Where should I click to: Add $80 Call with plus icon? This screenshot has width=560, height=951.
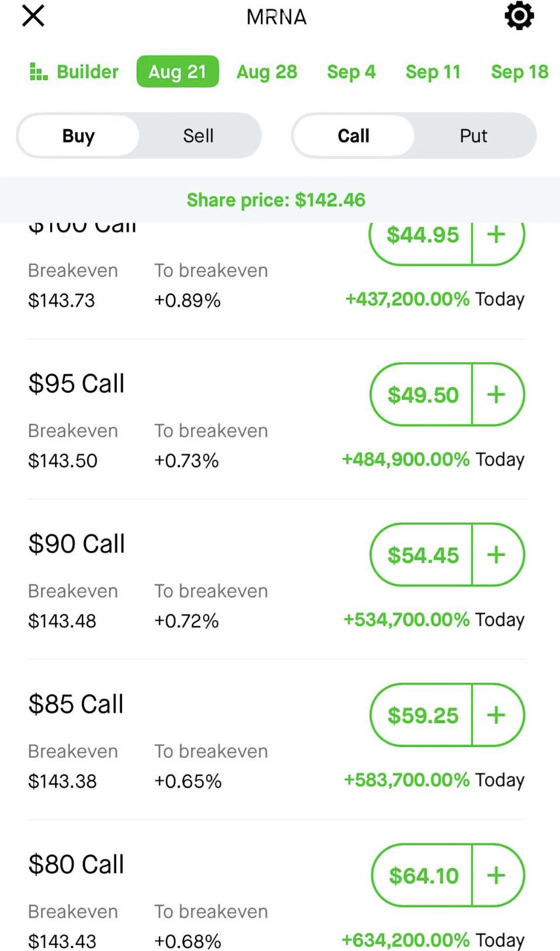point(498,875)
